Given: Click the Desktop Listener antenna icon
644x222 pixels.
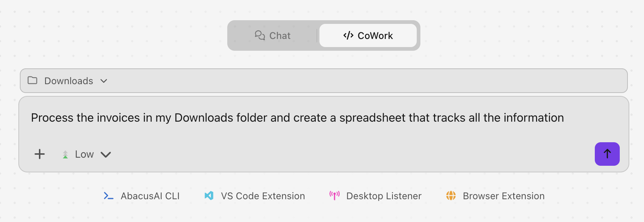Looking at the screenshot, I should point(334,196).
